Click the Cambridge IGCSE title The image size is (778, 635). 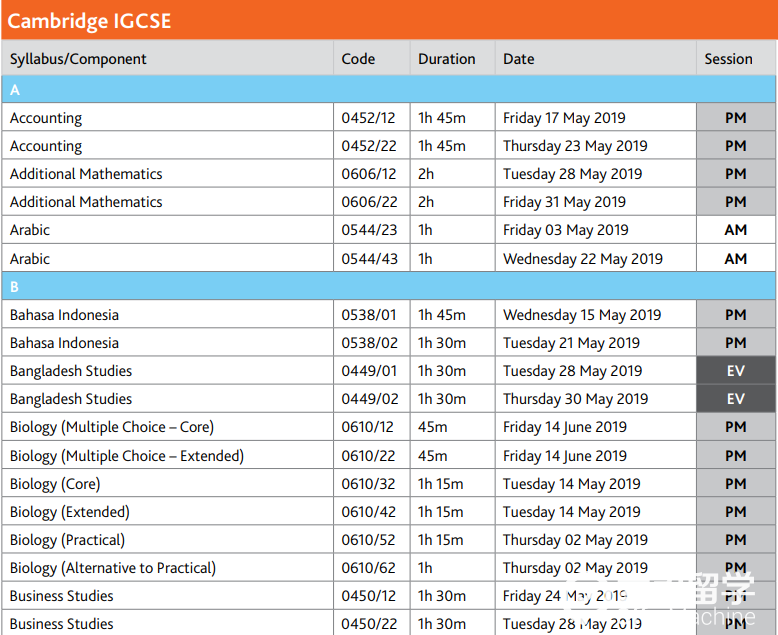point(89,21)
